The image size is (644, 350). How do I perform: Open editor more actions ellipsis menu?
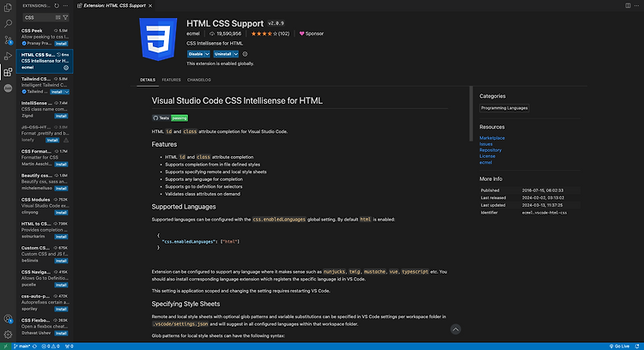636,6
